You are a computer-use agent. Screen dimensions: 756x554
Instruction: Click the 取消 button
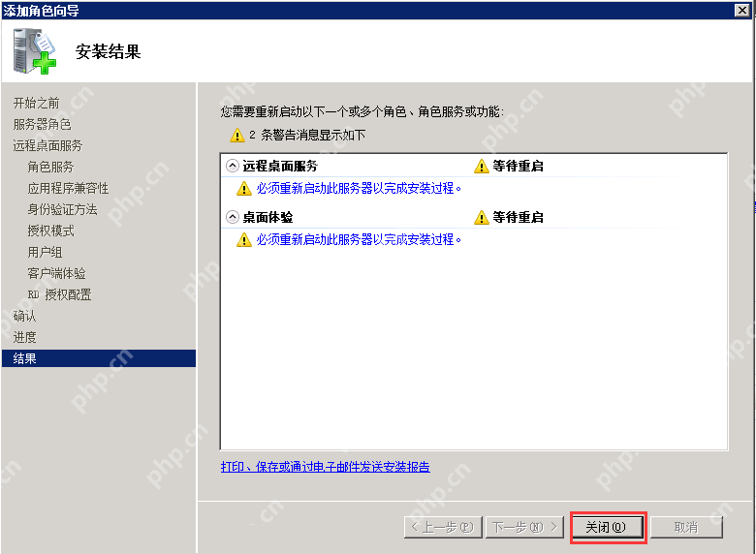pos(686,528)
